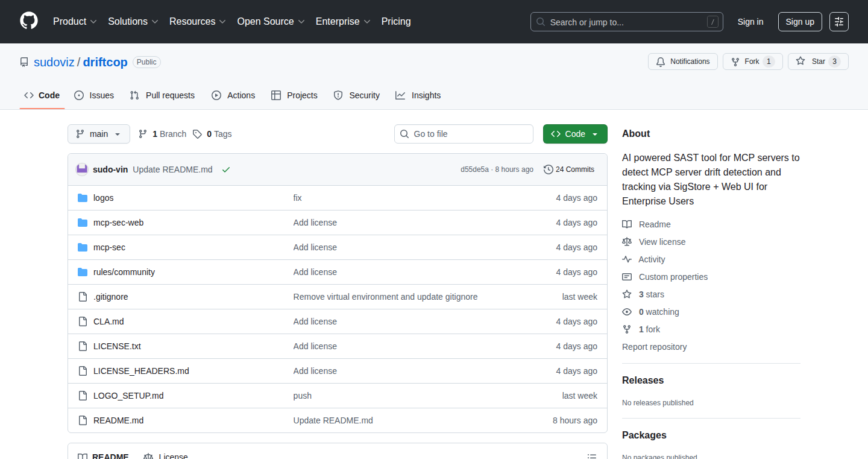Image resolution: width=868 pixels, height=459 pixels.
Task: Open the GitHub home logo
Action: [x=29, y=21]
